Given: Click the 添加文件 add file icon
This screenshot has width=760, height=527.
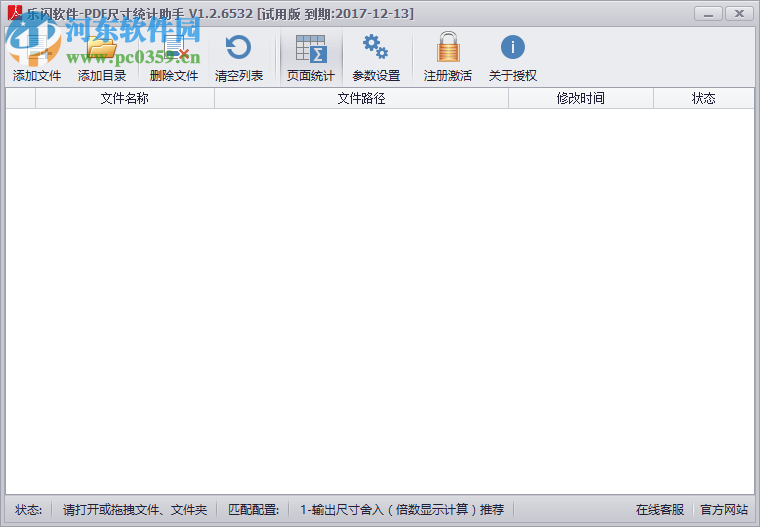Looking at the screenshot, I should pyautogui.click(x=37, y=57).
